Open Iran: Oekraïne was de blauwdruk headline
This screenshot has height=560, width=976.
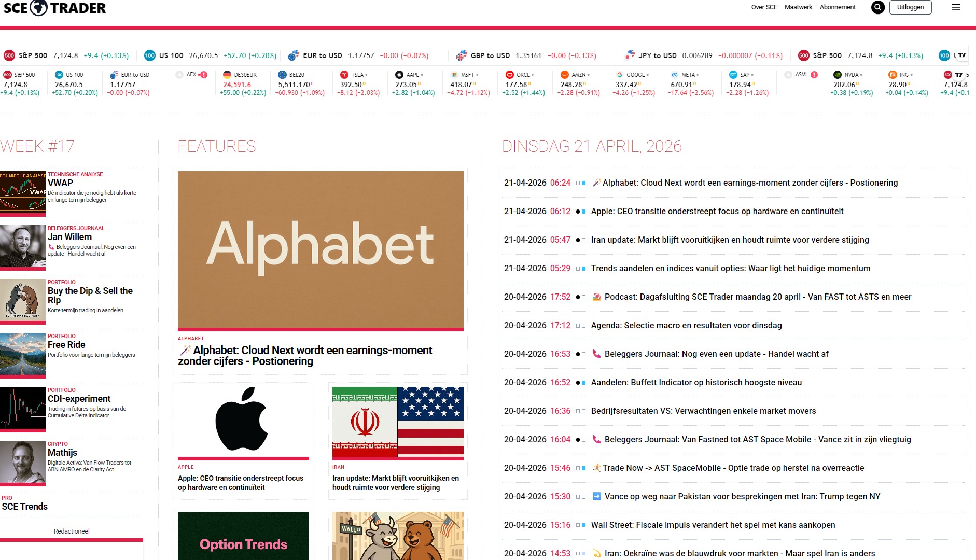pyautogui.click(x=740, y=553)
